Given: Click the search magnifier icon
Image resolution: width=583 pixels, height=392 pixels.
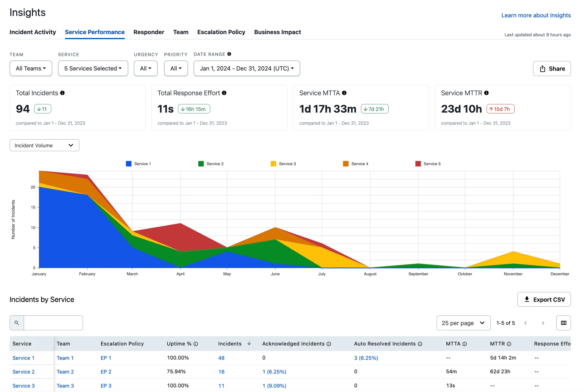Looking at the screenshot, I should [17, 323].
